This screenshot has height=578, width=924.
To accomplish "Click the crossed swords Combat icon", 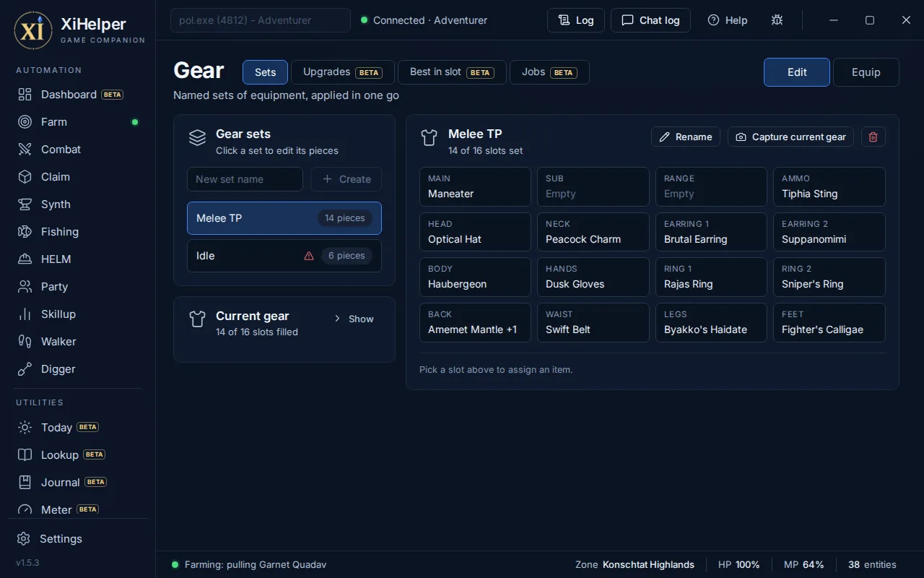I will (x=25, y=150).
